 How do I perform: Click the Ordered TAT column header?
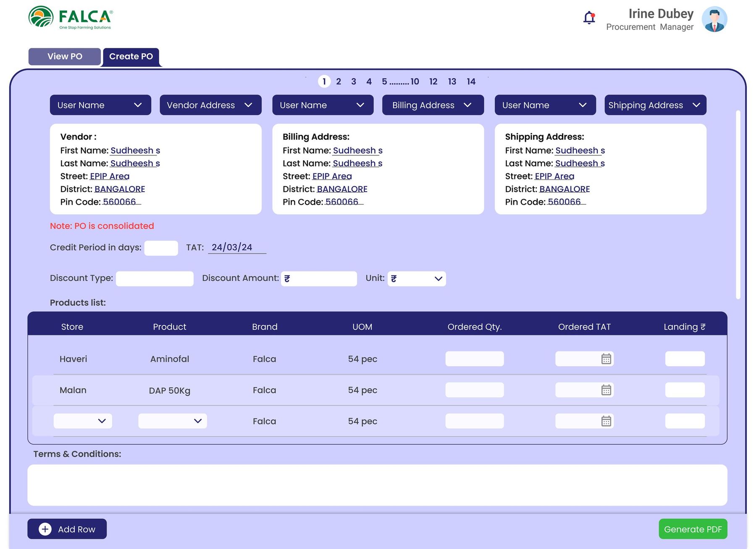coord(584,327)
